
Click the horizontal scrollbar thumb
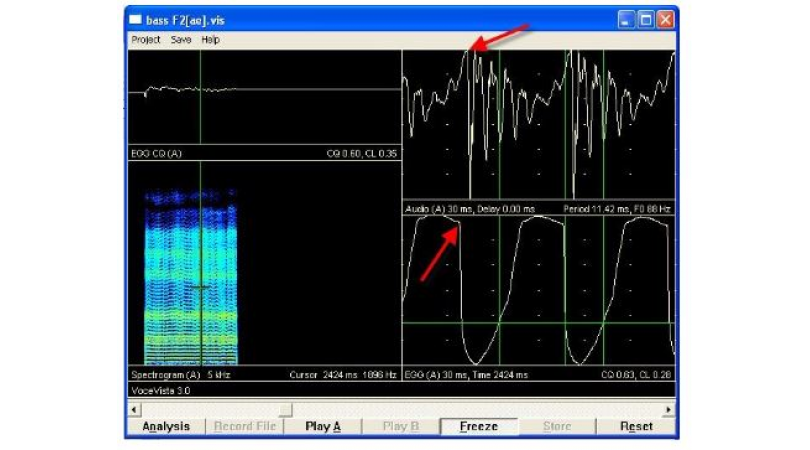[285, 409]
